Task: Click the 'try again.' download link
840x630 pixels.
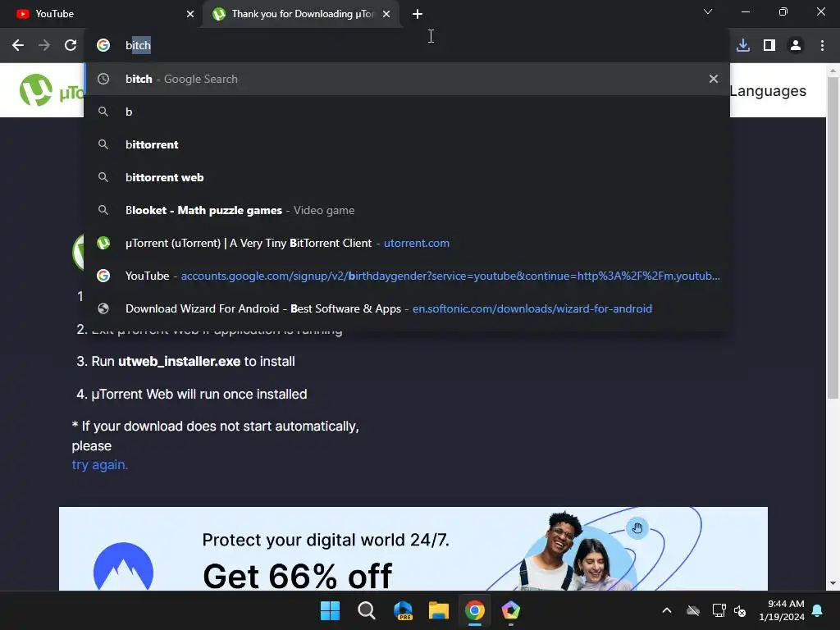Action: (99, 464)
